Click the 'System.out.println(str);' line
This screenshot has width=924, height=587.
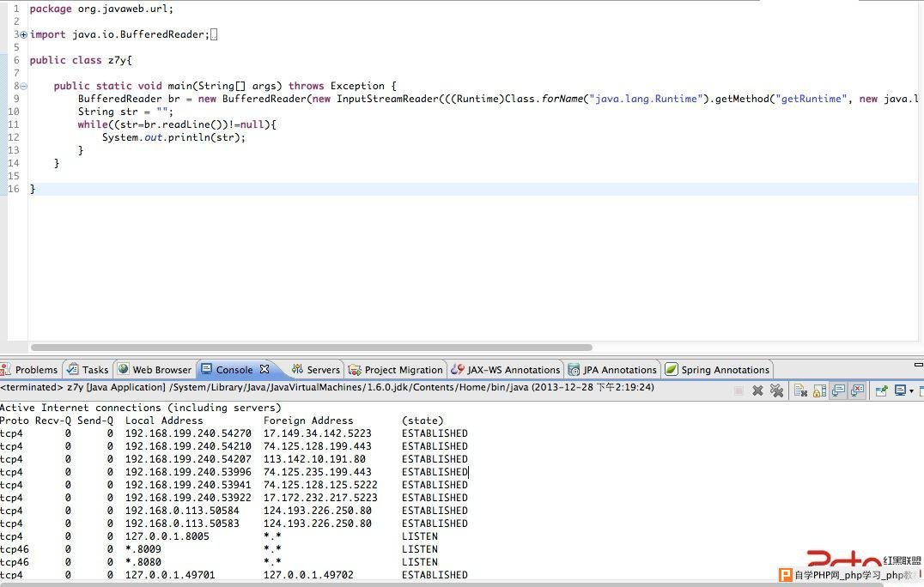173,137
